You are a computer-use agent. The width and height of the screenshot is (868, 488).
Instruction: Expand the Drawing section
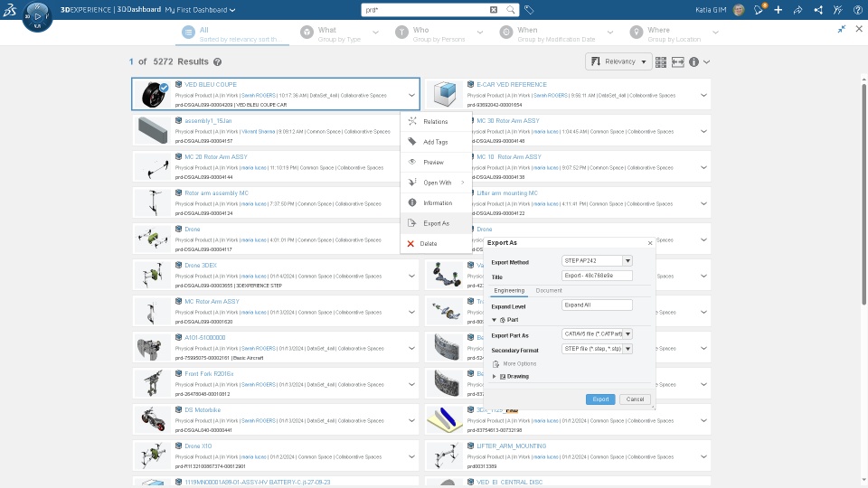click(x=495, y=376)
